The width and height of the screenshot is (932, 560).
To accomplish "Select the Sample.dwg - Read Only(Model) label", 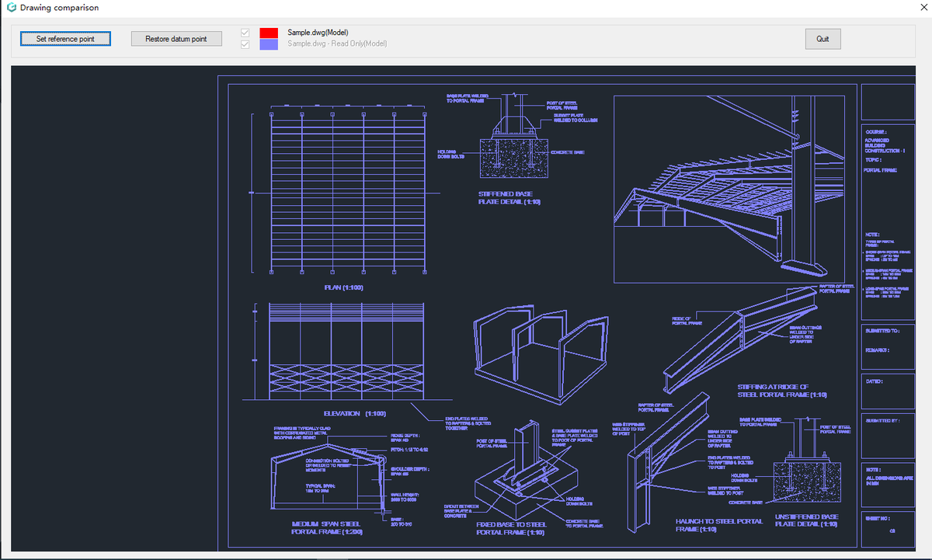I will (337, 43).
